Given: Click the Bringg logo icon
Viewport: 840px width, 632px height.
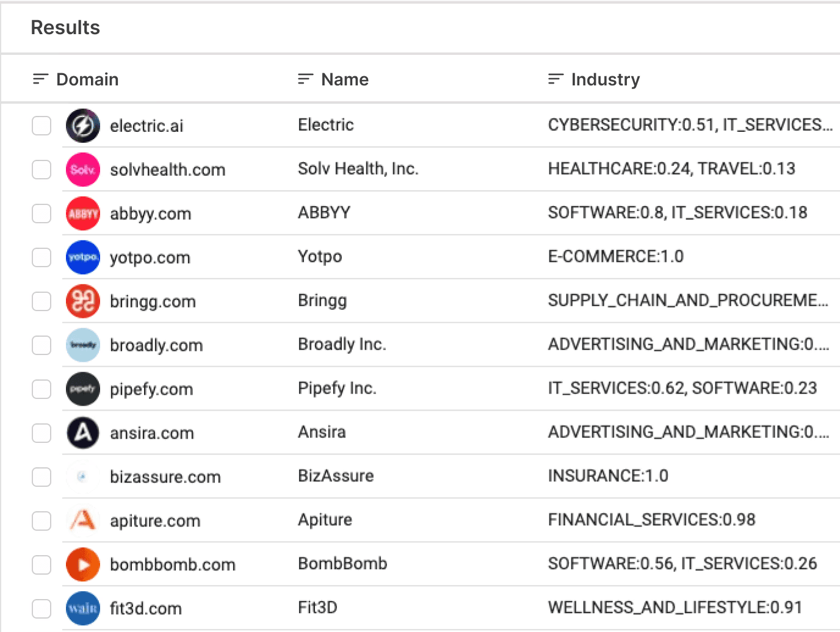Looking at the screenshot, I should pos(82,301).
